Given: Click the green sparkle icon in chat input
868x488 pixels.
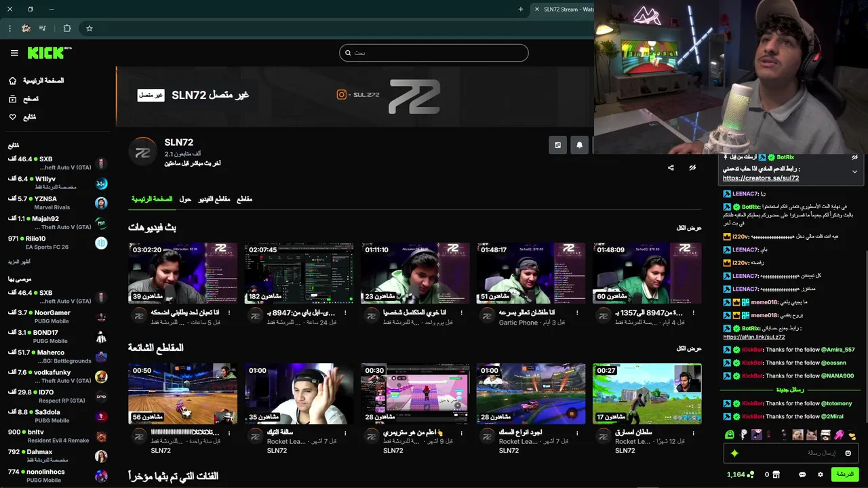Looking at the screenshot, I should pyautogui.click(x=734, y=453).
